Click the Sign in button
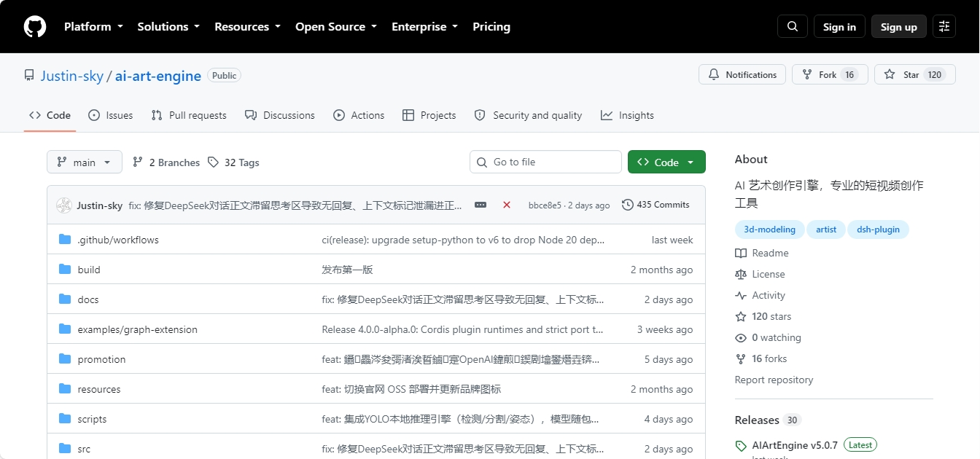Image resolution: width=980 pixels, height=459 pixels. click(839, 27)
